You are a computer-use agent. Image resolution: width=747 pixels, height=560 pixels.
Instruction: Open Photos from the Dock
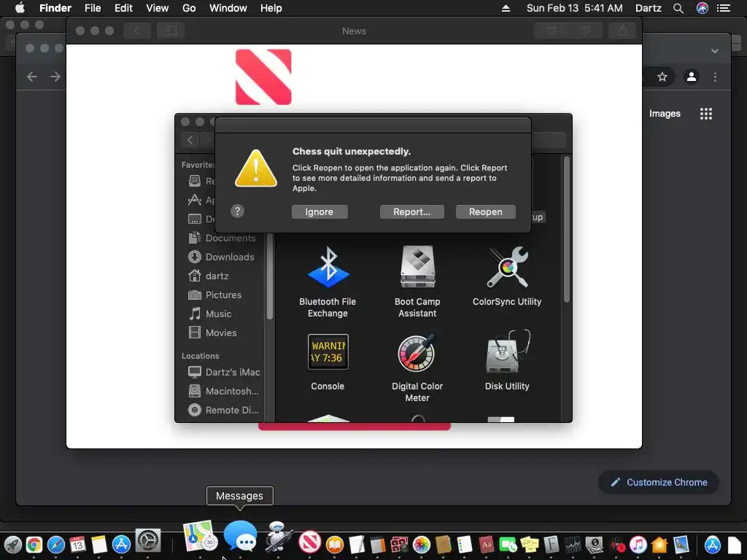[x=422, y=544]
